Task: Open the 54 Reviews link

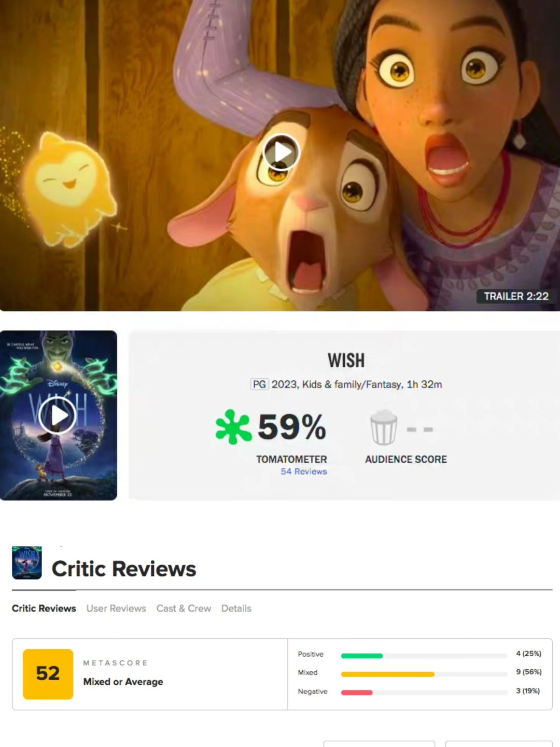Action: (304, 472)
